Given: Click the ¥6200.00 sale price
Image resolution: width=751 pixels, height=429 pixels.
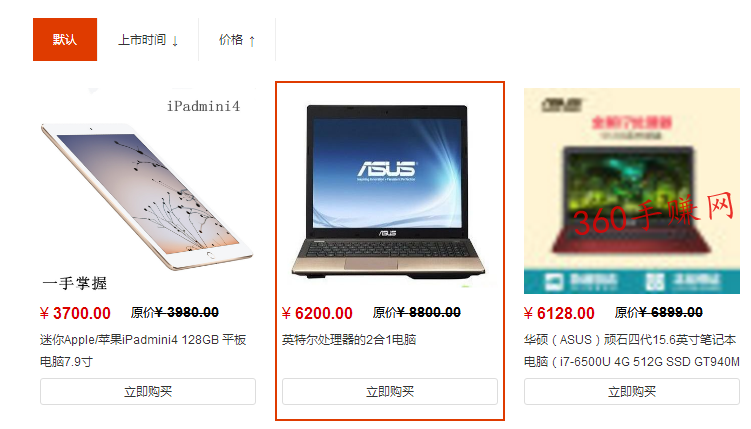Looking at the screenshot, I should [317, 313].
